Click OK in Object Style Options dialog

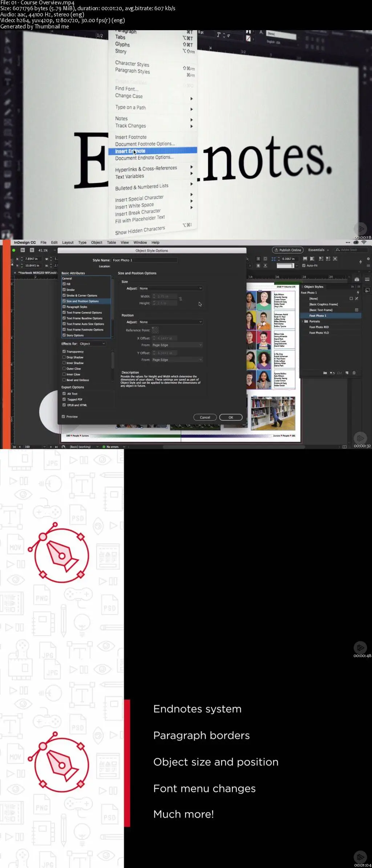pos(231,417)
